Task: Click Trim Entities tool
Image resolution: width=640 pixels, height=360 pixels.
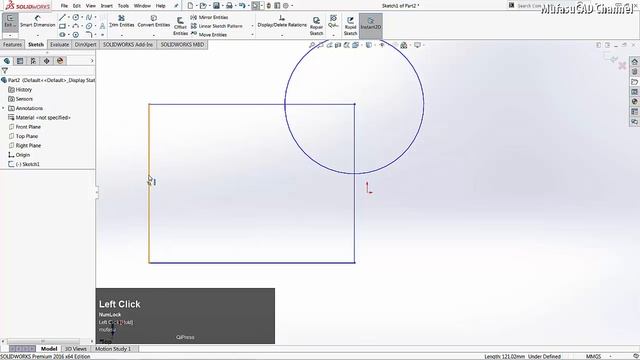Action: pyautogui.click(x=122, y=21)
